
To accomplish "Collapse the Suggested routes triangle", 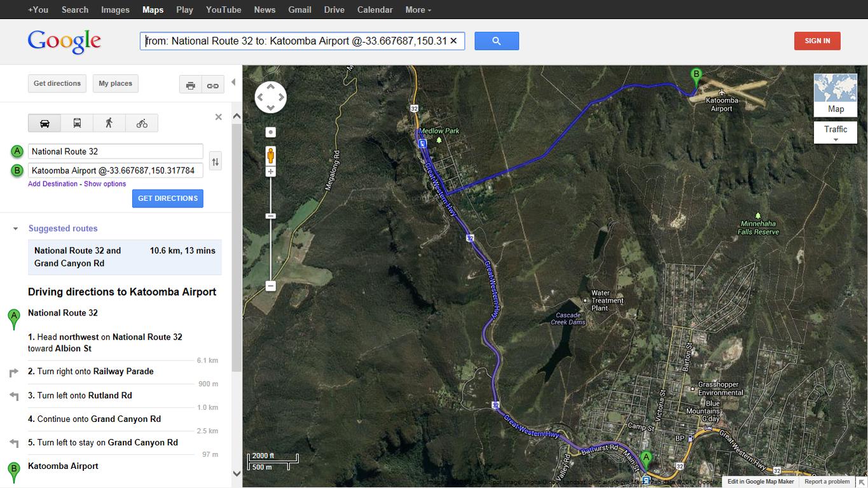I will click(x=16, y=229).
